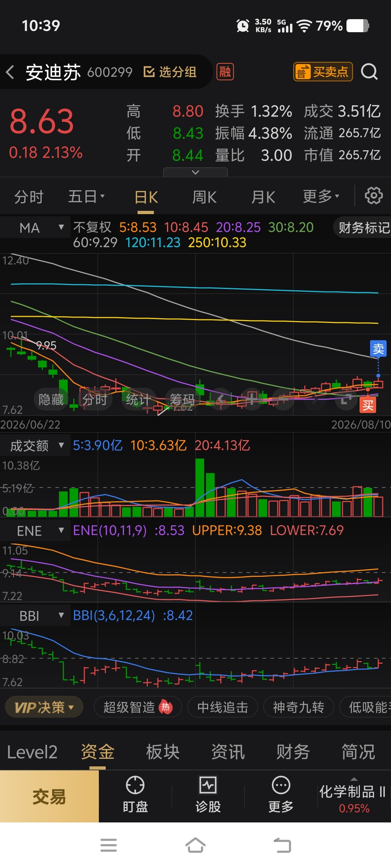Select the 神奇九转 strategy chip
Image resolution: width=391 pixels, height=868 pixels.
[298, 707]
